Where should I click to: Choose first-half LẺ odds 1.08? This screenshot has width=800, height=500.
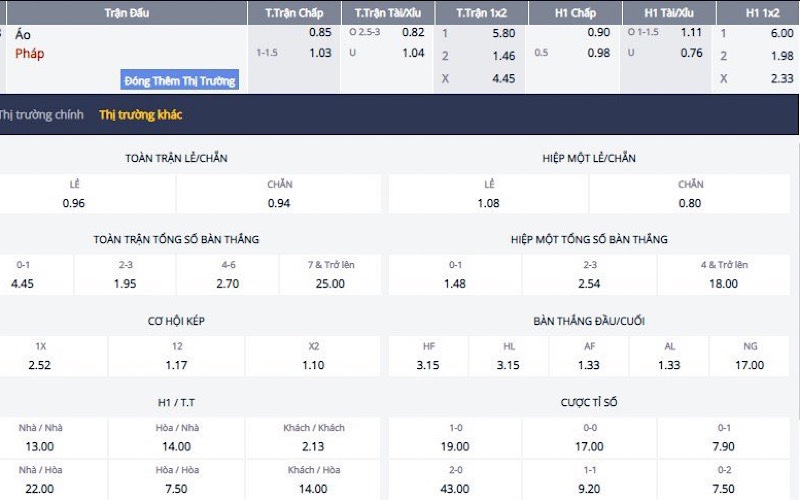pyautogui.click(x=489, y=203)
